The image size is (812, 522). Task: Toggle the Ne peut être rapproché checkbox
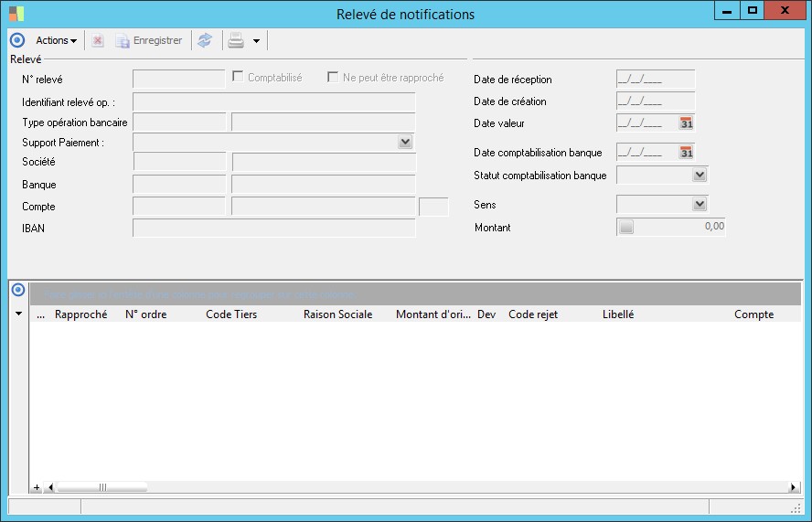[333, 77]
